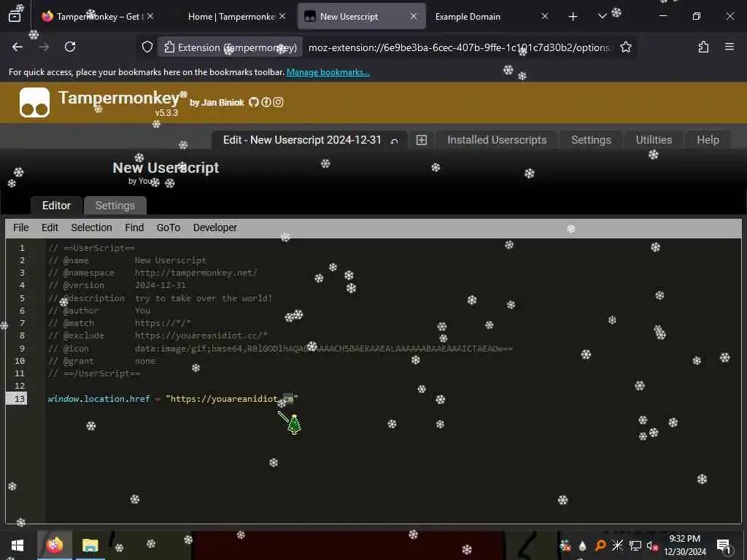Close the 'Home | Tampermonkey' browser tab
This screenshot has height=560, width=747.
click(x=282, y=16)
